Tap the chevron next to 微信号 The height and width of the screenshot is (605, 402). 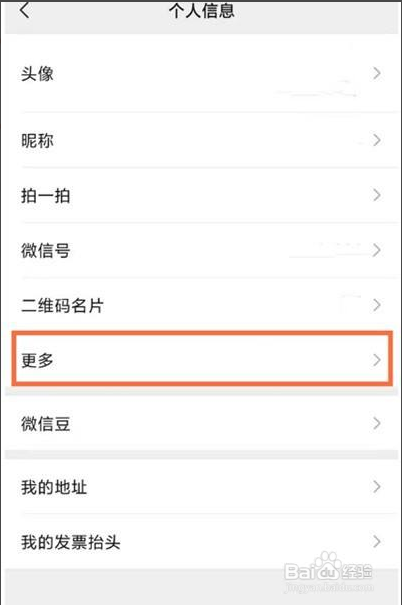[x=377, y=250]
